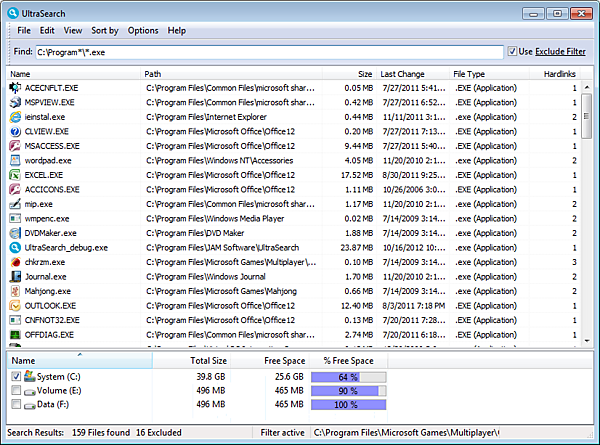Viewport: 600px width, 445px height.
Task: Uncheck the Use Exclude Filter checkbox
Action: (512, 51)
